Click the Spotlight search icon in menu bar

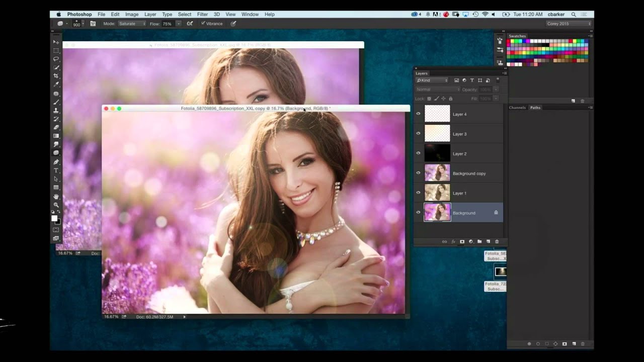point(574,15)
